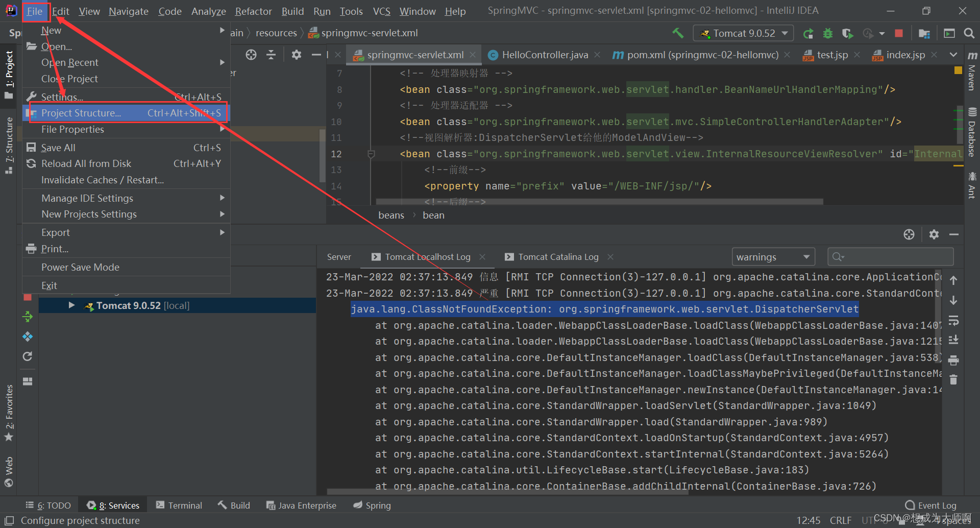Image resolution: width=980 pixels, height=528 pixels.
Task: Select Save All from File menu
Action: coord(127,148)
